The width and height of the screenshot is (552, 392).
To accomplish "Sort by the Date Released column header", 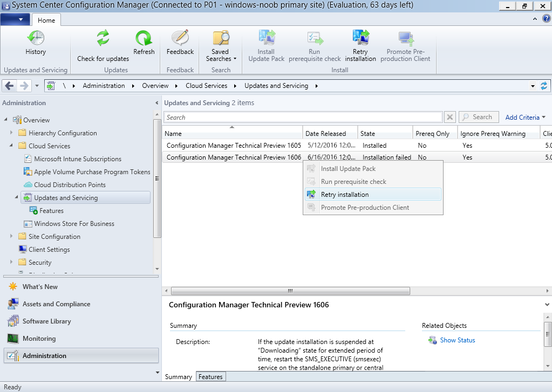I will [x=330, y=133].
